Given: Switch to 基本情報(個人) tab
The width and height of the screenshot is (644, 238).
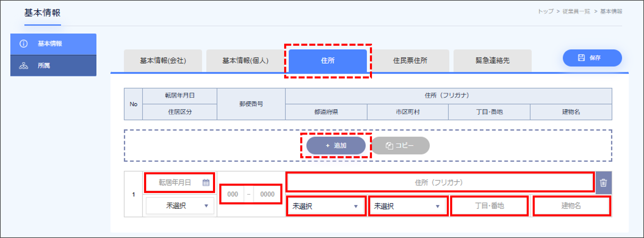Looking at the screenshot, I should coord(245,60).
